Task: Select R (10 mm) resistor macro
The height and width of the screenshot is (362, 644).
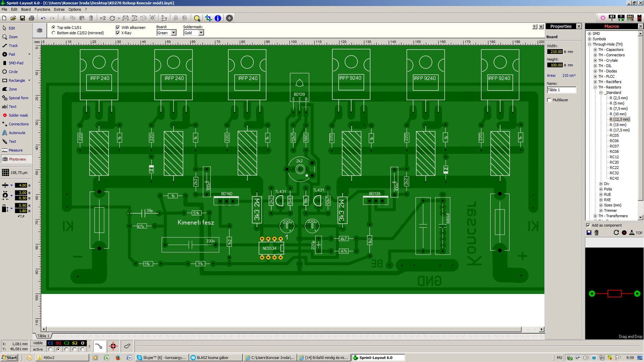Action: click(618, 114)
